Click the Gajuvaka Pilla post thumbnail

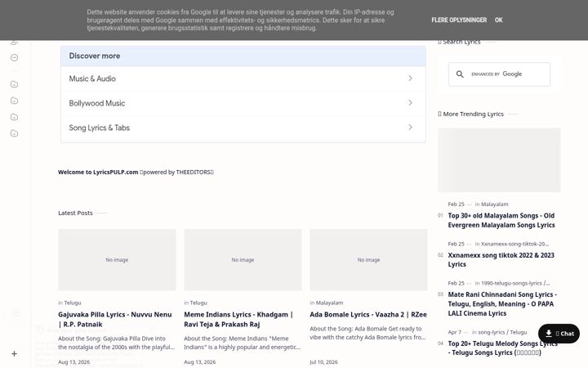[x=117, y=260]
